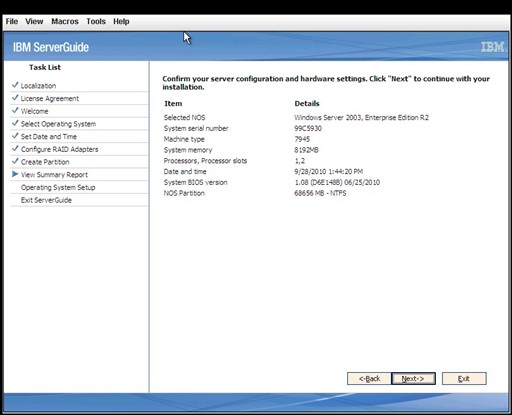Select Configure RAID Adapters task
This screenshot has width=512, height=415.
(59, 149)
